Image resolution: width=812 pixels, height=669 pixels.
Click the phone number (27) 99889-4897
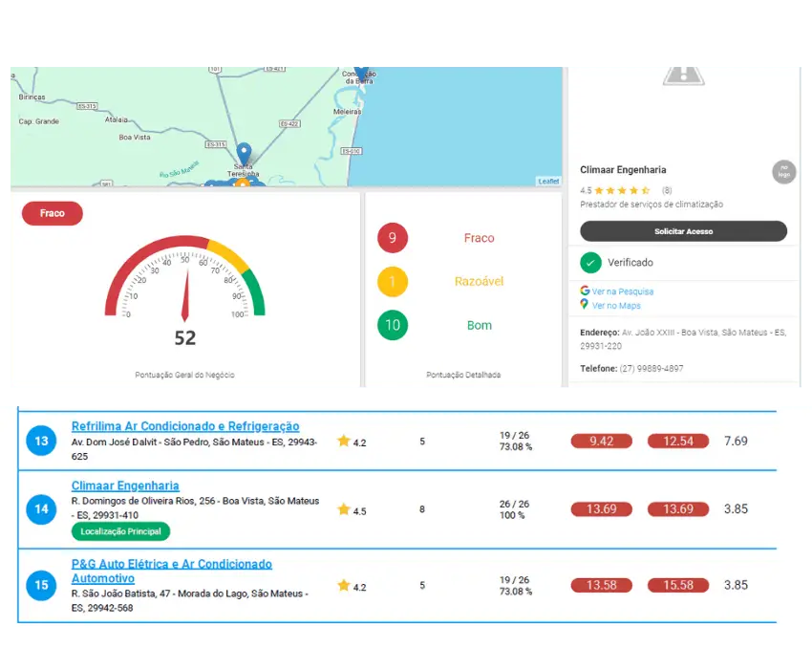[652, 369]
